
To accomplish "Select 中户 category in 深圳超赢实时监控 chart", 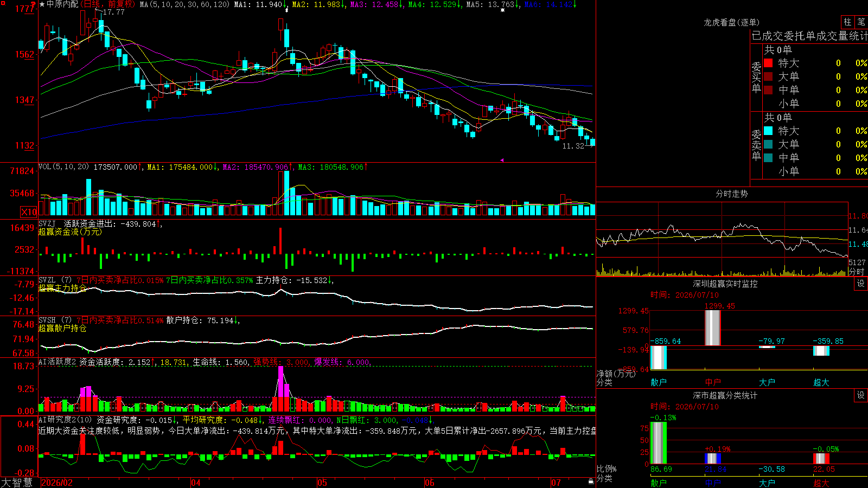I will 713,382.
